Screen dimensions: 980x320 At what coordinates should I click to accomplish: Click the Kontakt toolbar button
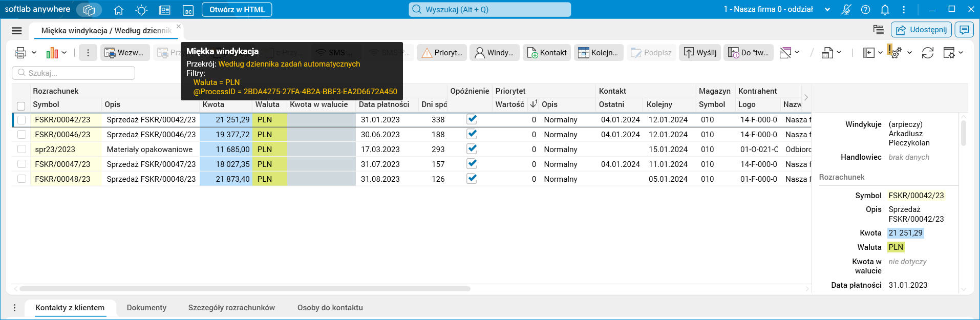pos(547,52)
